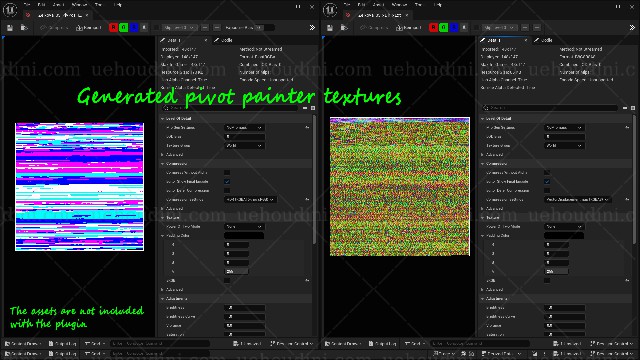Uncheck the ticked Compression checkbox in the left panel
This screenshot has width=640, height=360.
pyautogui.click(x=227, y=182)
